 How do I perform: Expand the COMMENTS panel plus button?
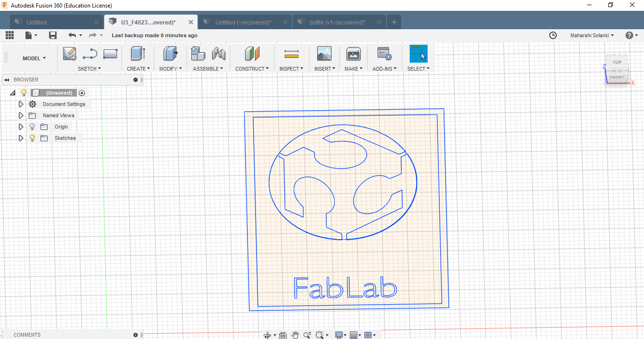click(136, 335)
